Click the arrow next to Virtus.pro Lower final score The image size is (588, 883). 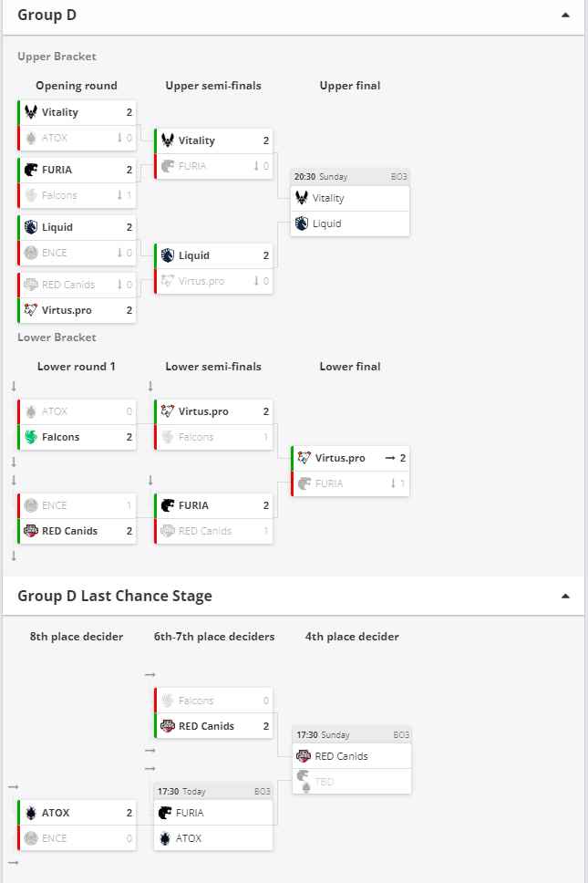(x=390, y=459)
